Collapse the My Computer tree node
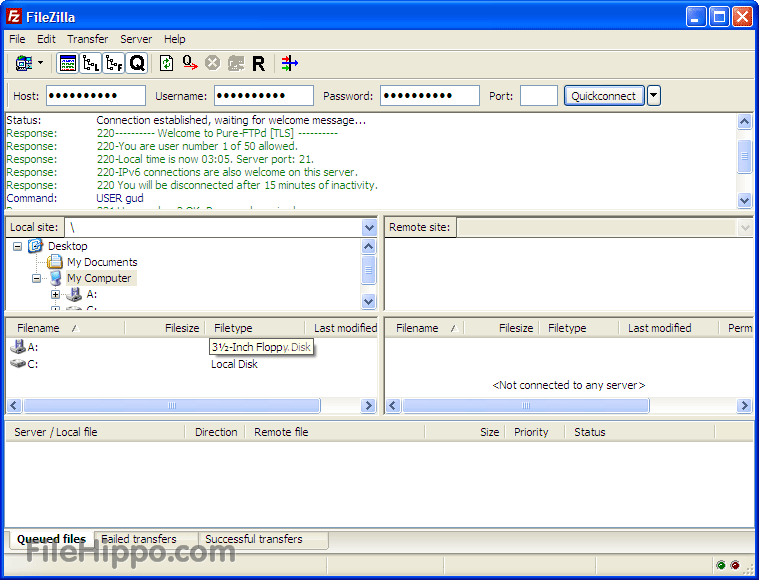 (x=37, y=279)
